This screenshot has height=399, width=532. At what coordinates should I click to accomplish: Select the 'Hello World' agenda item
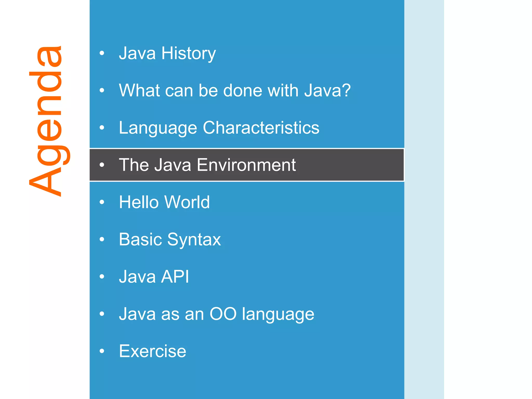click(x=164, y=202)
